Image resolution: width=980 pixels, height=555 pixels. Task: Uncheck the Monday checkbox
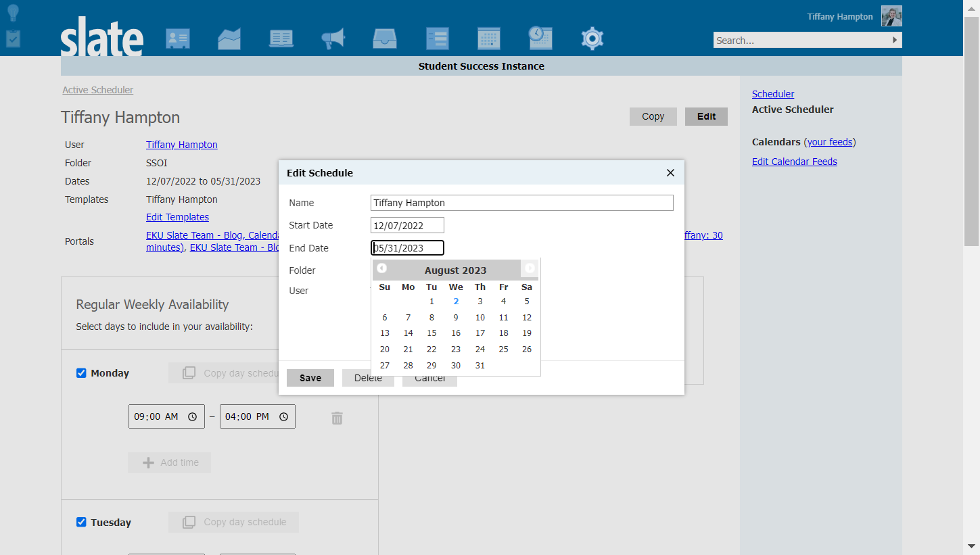pyautogui.click(x=81, y=373)
